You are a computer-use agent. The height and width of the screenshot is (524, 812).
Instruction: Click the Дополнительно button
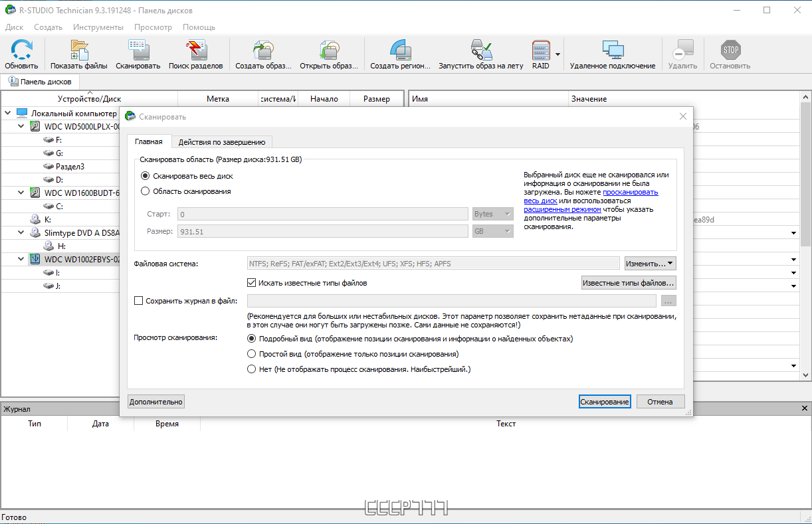click(x=156, y=401)
